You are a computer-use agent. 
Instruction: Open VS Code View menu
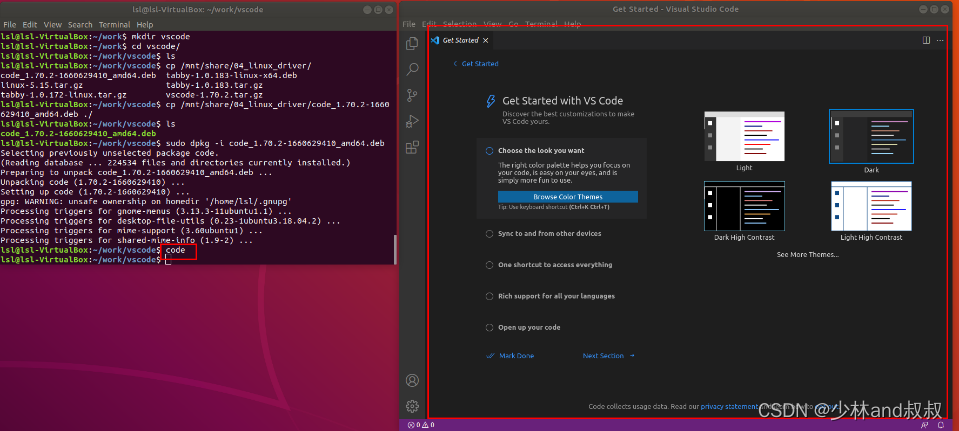click(492, 24)
